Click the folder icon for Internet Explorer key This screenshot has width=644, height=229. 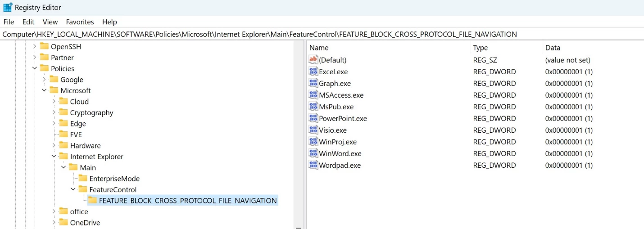coord(63,157)
